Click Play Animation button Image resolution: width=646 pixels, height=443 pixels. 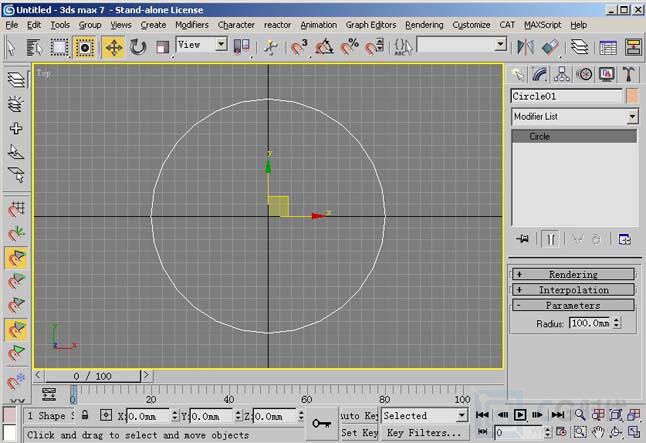520,415
